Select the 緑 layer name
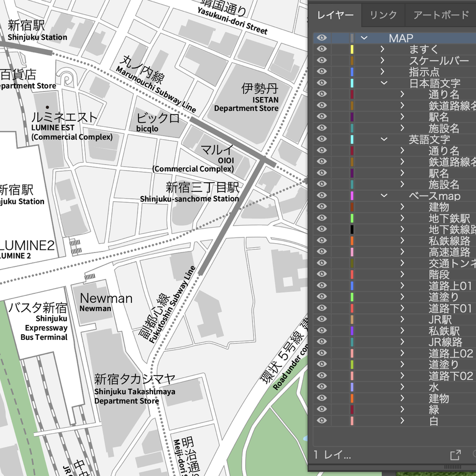476x476 pixels. 434,409
